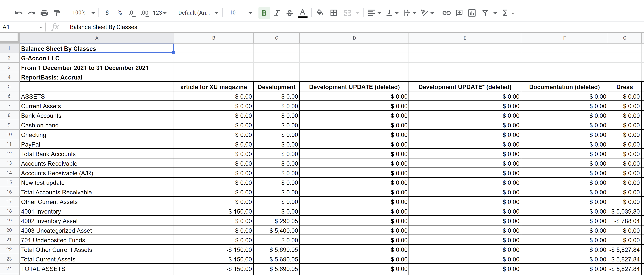Select row 18 header

tap(9, 211)
